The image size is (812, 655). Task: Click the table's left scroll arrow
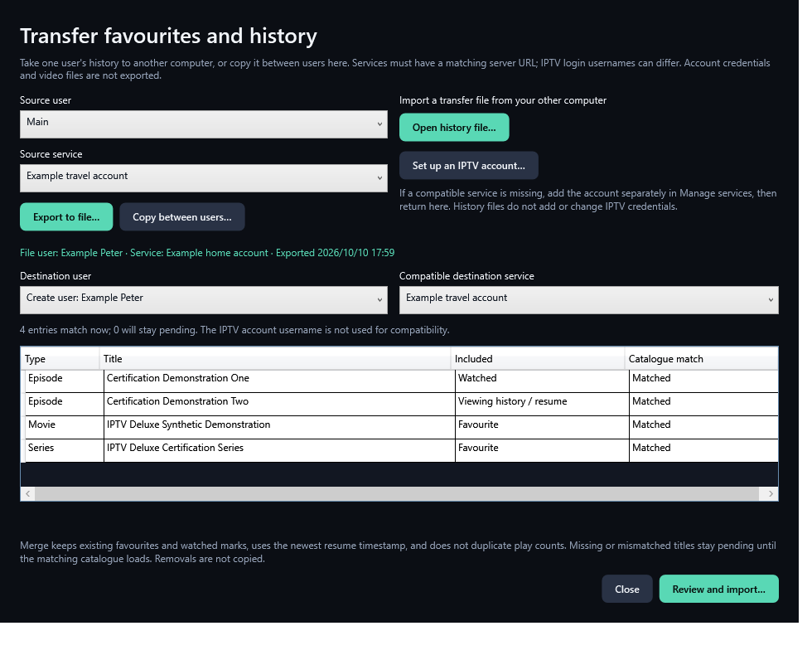click(28, 494)
